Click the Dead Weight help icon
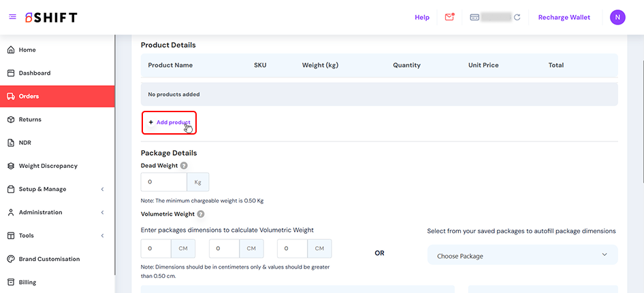Image resolution: width=644 pixels, height=293 pixels. pyautogui.click(x=184, y=165)
